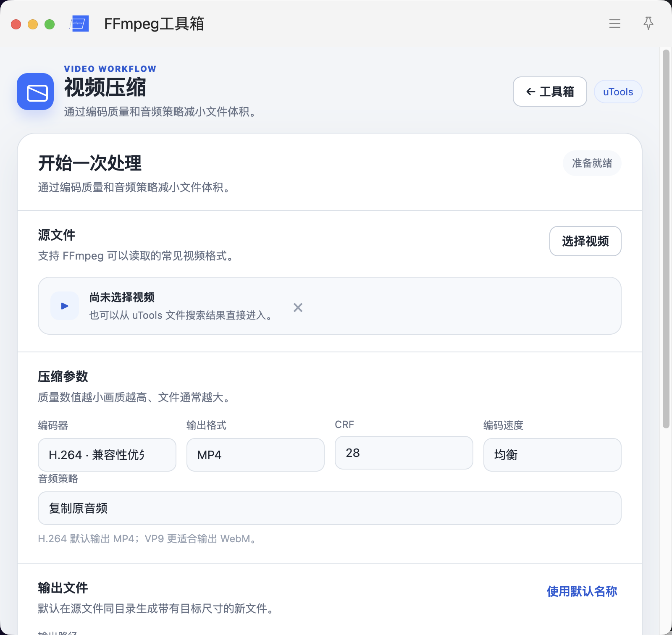
Task: Click the play icon in source file card
Action: pos(65,306)
